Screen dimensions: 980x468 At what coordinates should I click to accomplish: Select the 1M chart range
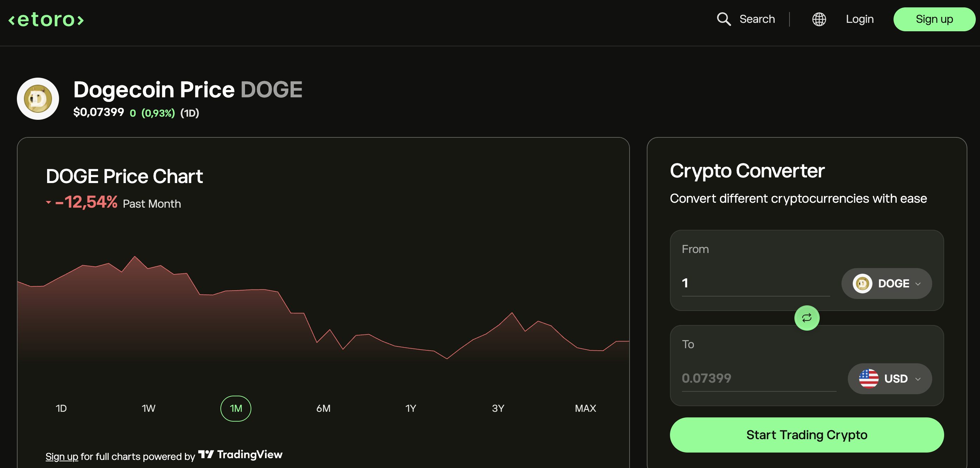coord(236,408)
